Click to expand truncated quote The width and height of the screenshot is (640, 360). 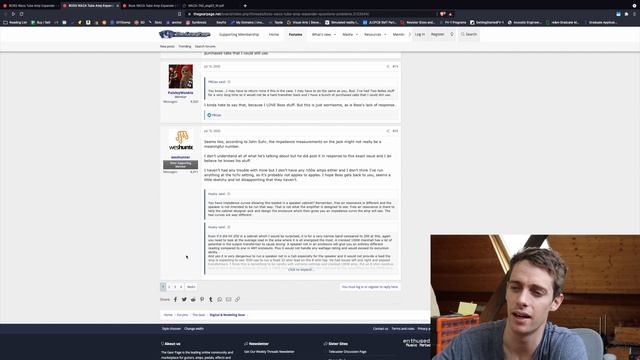(x=301, y=269)
